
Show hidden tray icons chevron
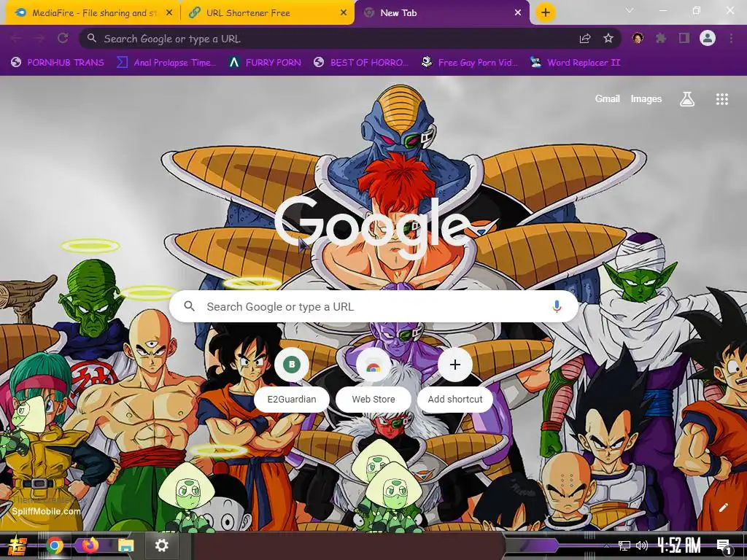[x=606, y=545]
